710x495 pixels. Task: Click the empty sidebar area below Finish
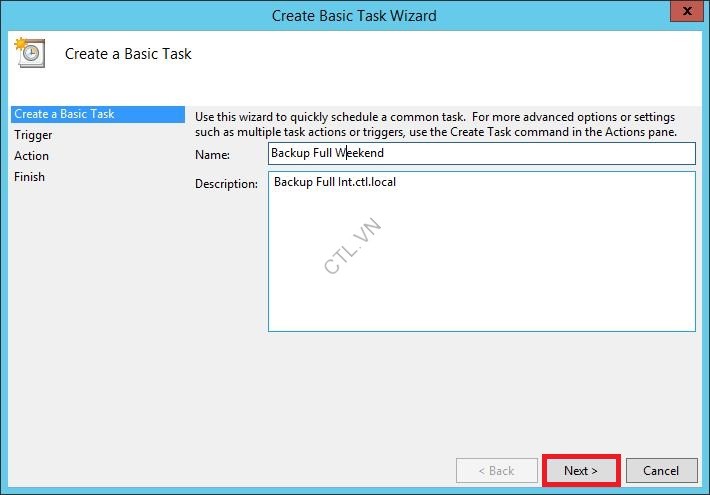click(95, 320)
